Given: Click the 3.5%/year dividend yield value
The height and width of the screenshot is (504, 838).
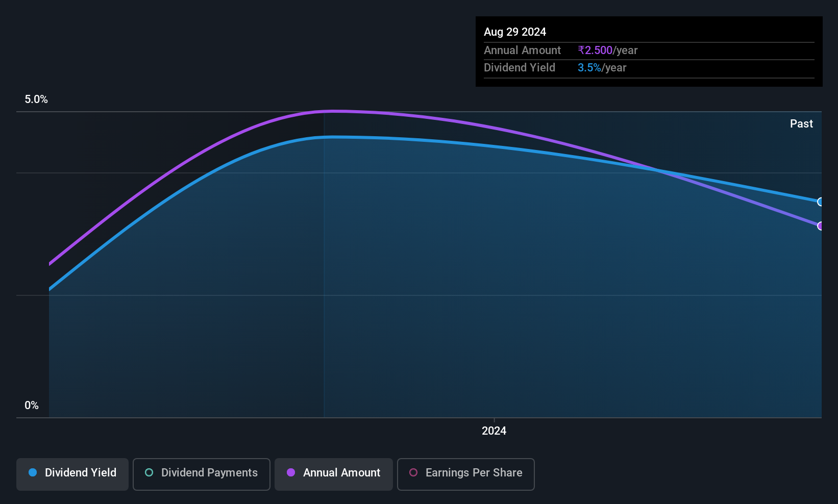Looking at the screenshot, I should (x=602, y=67).
